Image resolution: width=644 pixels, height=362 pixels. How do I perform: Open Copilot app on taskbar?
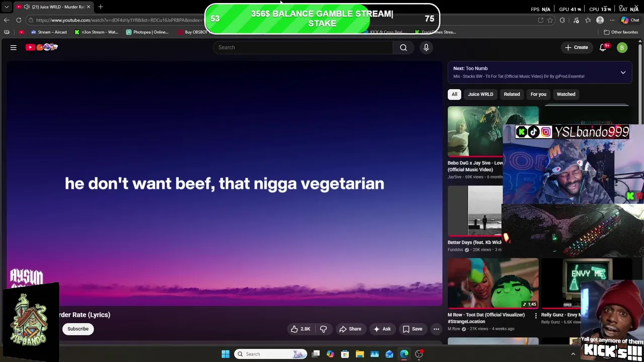331,354
